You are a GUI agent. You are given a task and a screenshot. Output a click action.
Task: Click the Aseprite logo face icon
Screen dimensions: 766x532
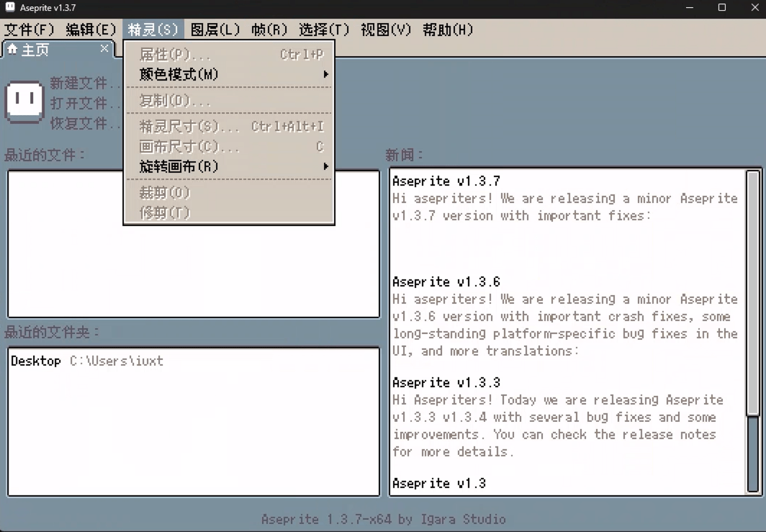point(24,102)
